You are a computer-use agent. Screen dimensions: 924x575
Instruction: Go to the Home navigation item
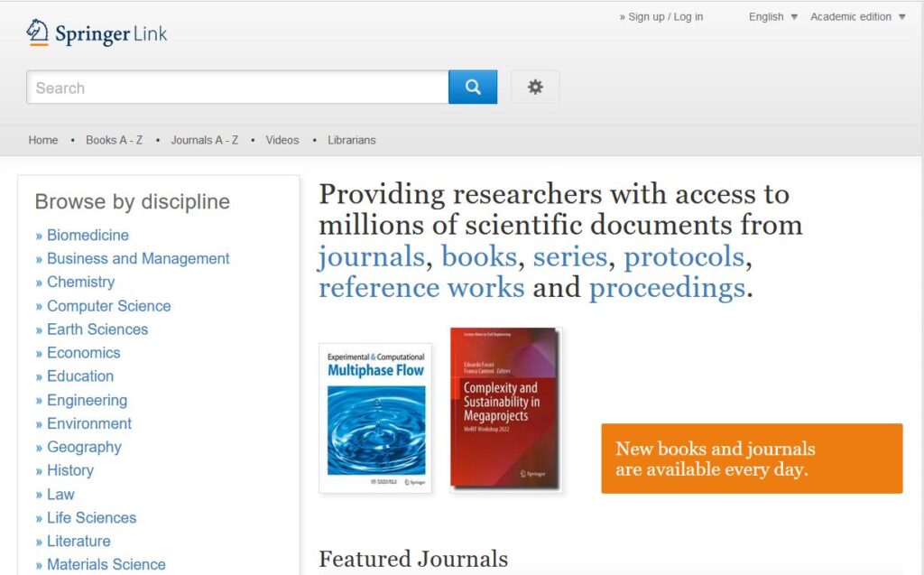tap(43, 140)
